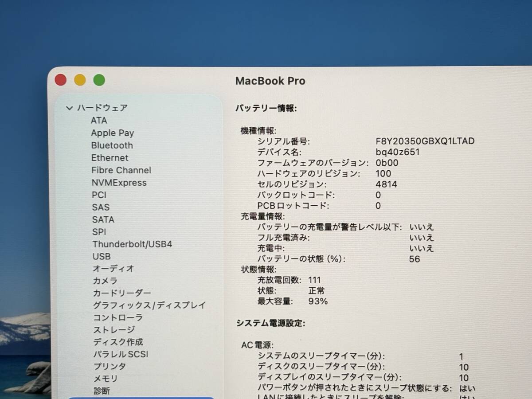Select the USB hardware entry

(102, 257)
